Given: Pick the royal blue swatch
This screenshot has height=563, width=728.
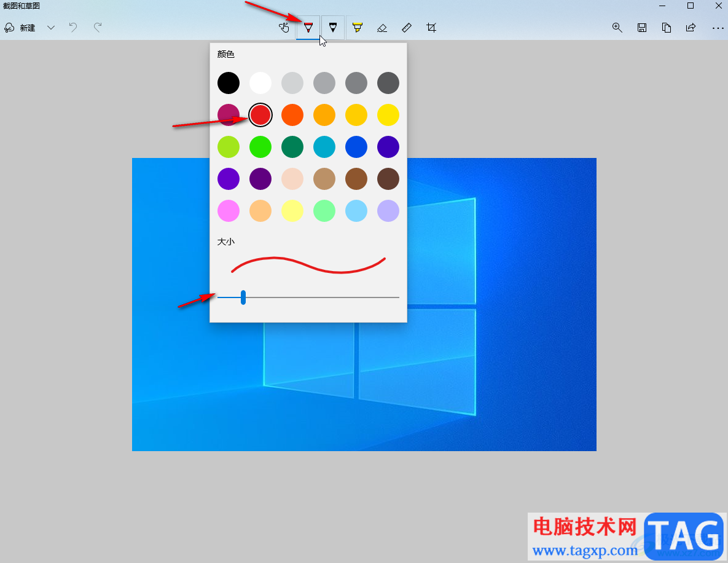Looking at the screenshot, I should click(x=356, y=147).
